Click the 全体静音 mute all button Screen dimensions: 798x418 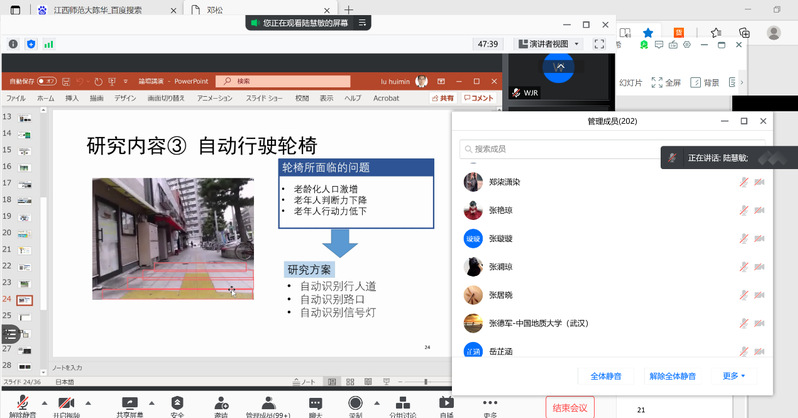coord(606,376)
